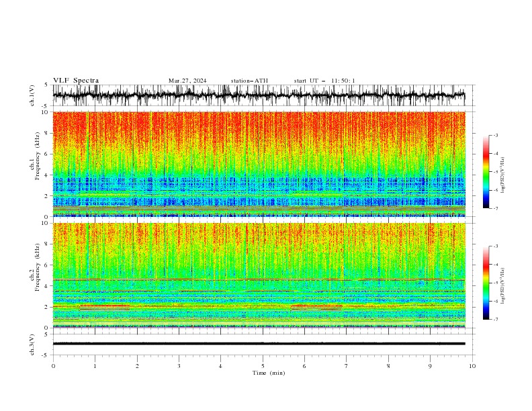Click the "5" voltage tick of ch.1 waveform

[46, 85]
